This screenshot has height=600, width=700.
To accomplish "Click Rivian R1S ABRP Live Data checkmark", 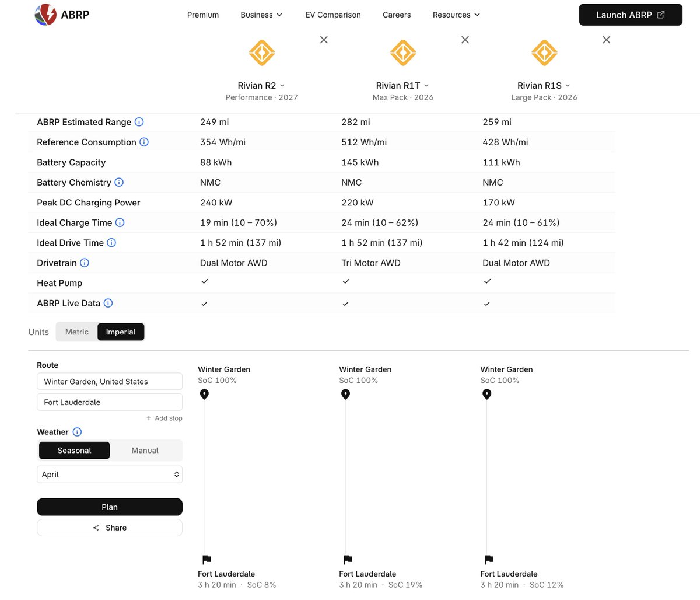I will [x=487, y=304].
